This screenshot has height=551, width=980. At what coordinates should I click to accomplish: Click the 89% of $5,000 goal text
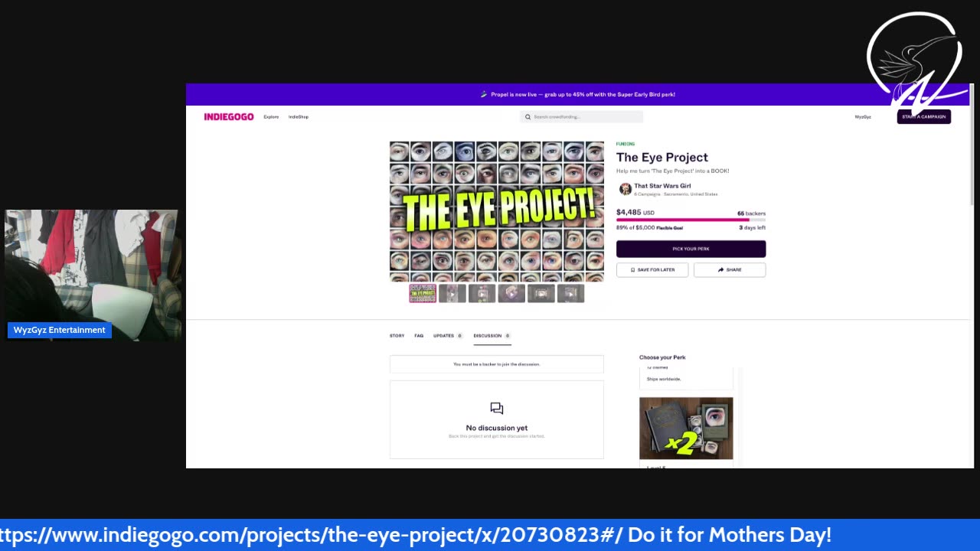649,227
